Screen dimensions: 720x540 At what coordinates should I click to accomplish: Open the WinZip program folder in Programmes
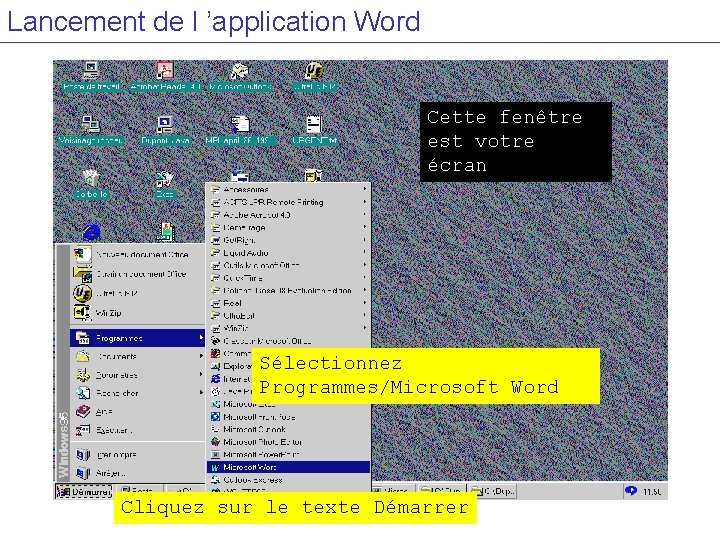click(288, 328)
